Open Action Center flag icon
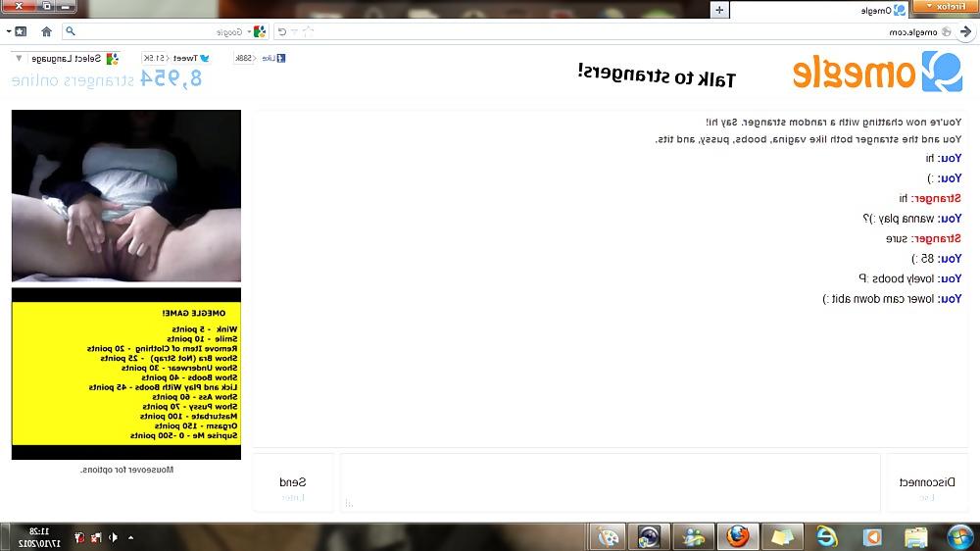980x551 pixels. pos(79,537)
